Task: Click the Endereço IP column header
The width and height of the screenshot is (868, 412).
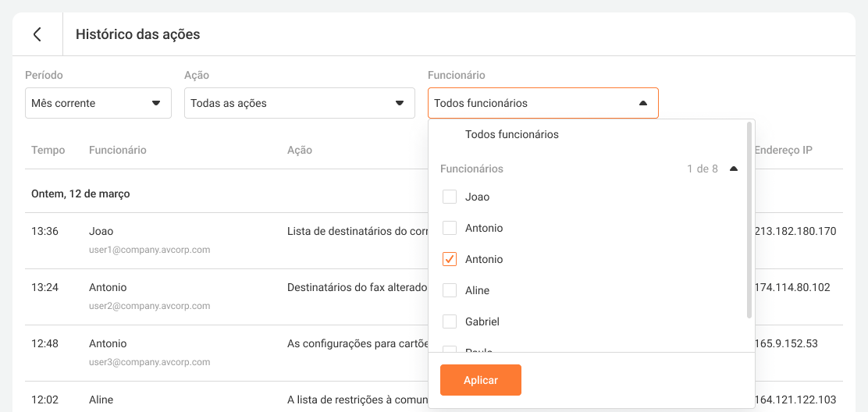Action: [783, 150]
